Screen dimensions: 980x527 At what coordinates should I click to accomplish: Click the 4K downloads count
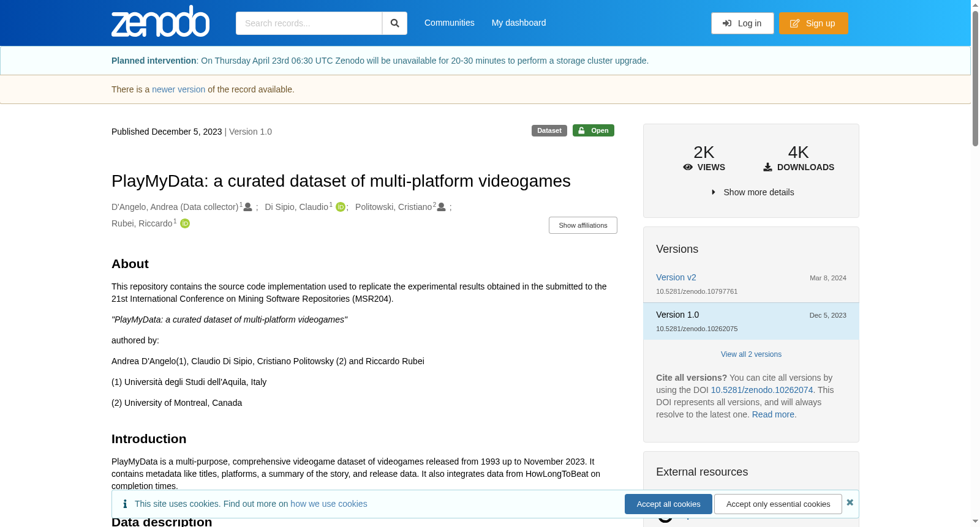(x=798, y=152)
